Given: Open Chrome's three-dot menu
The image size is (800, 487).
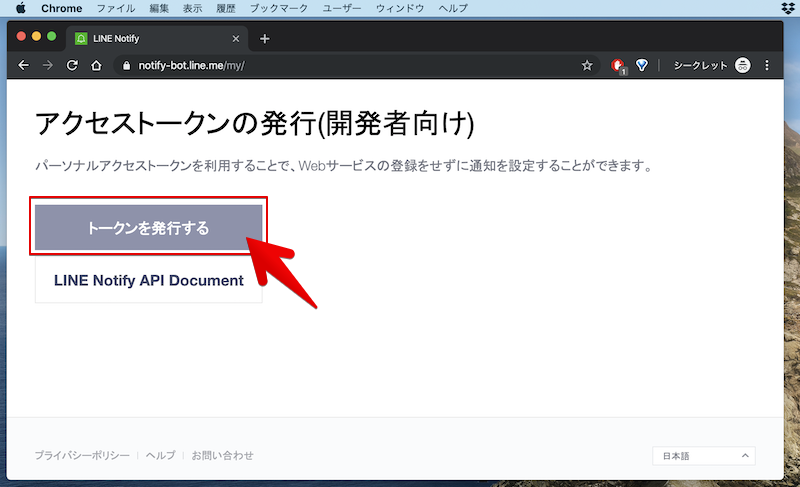Looking at the screenshot, I should click(768, 65).
